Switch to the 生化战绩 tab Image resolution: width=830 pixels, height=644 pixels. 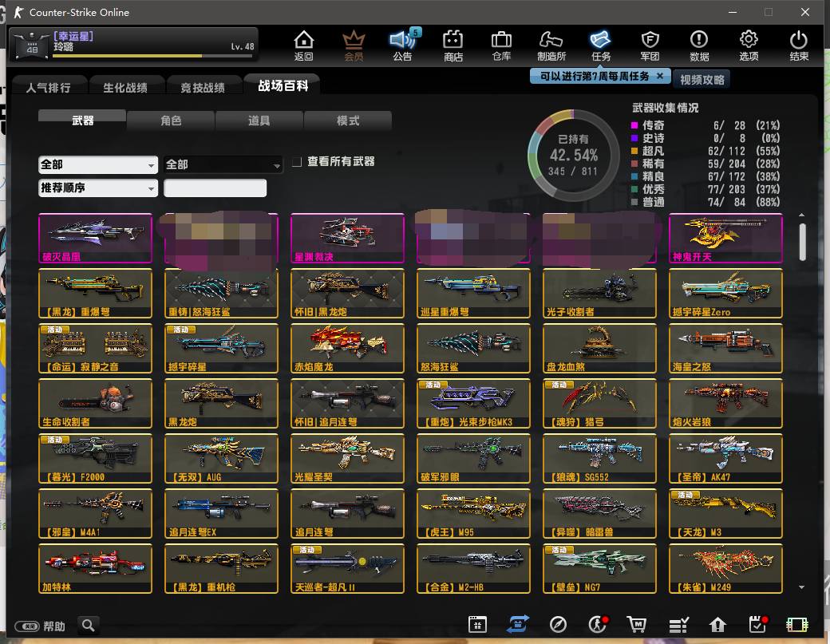pyautogui.click(x=125, y=87)
